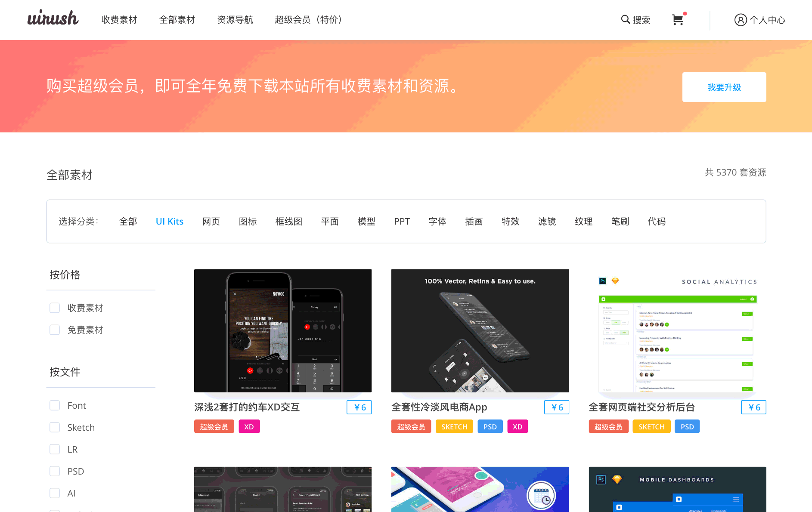
Task: Click the 搜索 search link
Action: pos(642,20)
